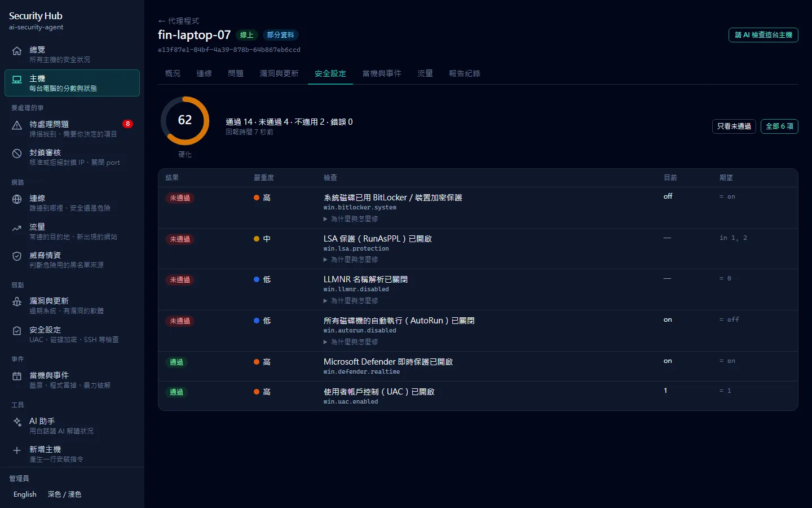Screen dimensions: 812x508
Task: Go back via ← 代理程式 link
Action: click(179, 21)
